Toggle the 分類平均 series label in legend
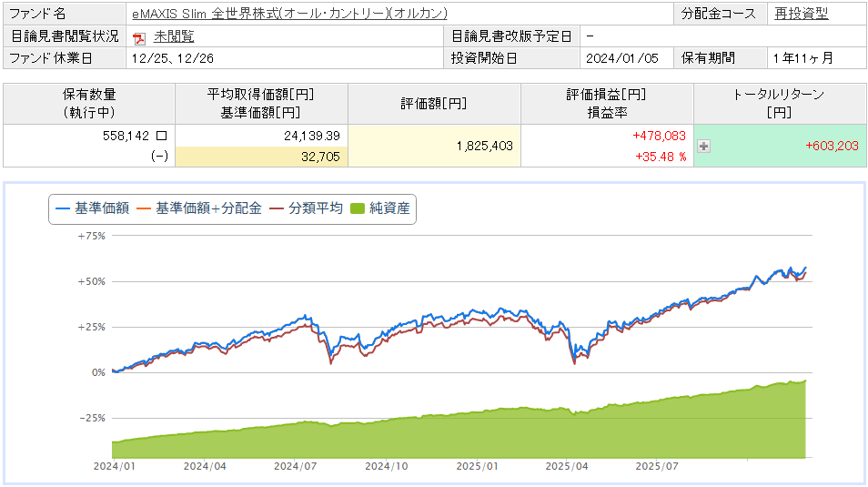This screenshot has height=487, width=868. [x=316, y=208]
